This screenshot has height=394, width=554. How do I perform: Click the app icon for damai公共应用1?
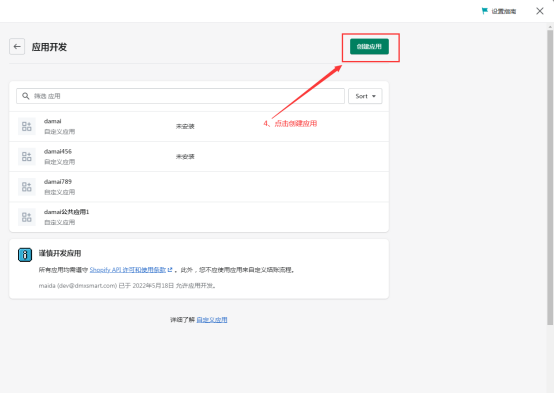click(x=27, y=217)
